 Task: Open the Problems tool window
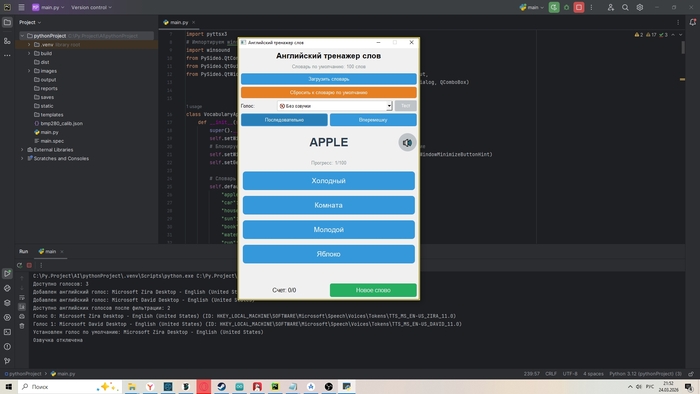(x=7, y=347)
